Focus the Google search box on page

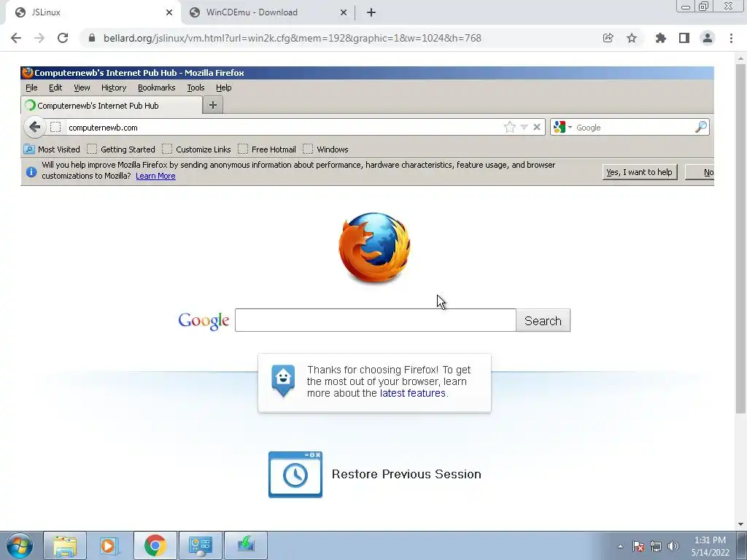click(x=376, y=320)
